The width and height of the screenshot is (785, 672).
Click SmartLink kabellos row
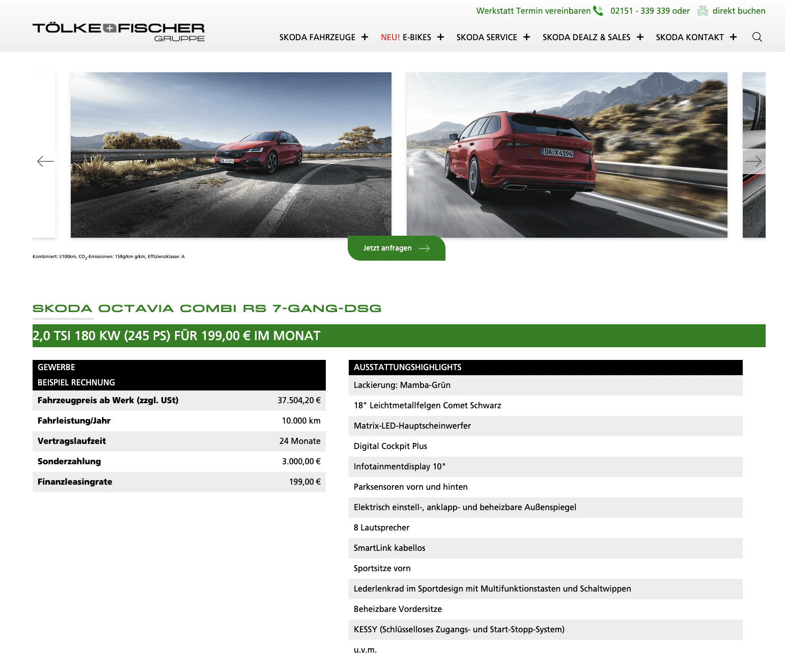click(546, 548)
